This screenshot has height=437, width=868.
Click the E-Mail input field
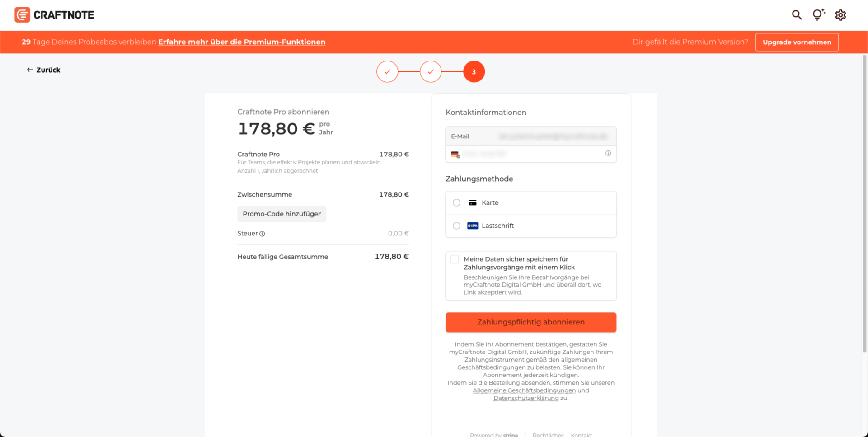(x=531, y=136)
